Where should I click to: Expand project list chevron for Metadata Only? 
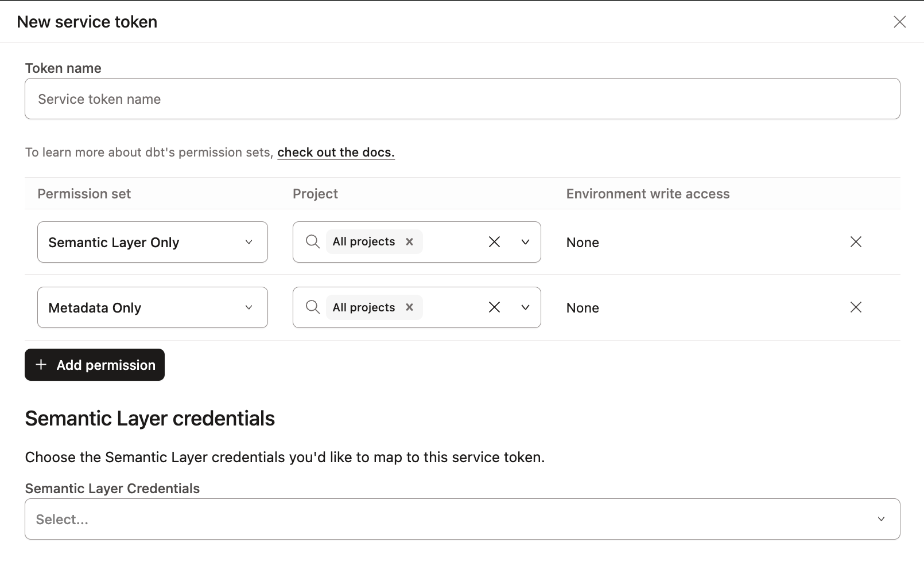pos(525,307)
